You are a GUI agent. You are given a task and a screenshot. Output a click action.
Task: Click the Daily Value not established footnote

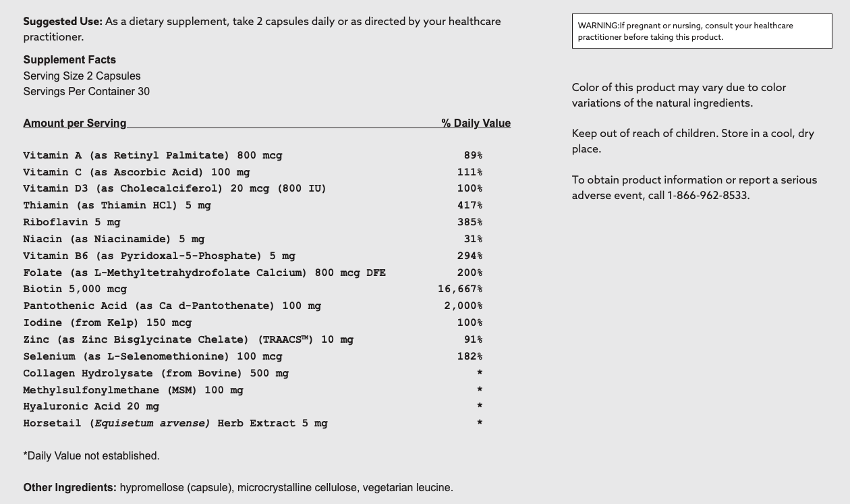(x=91, y=456)
